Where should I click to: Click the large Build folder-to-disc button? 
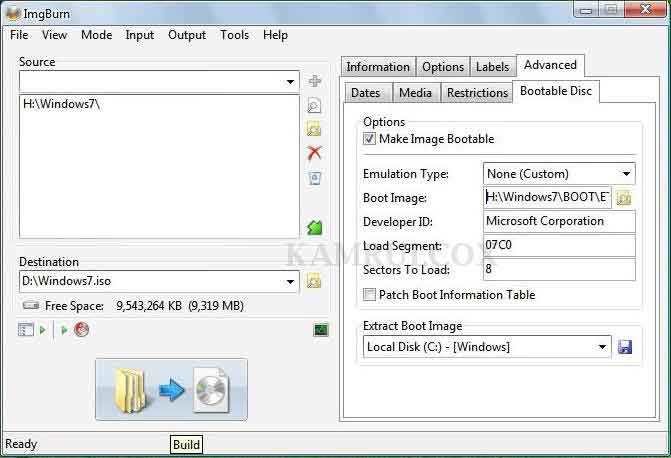tap(171, 390)
